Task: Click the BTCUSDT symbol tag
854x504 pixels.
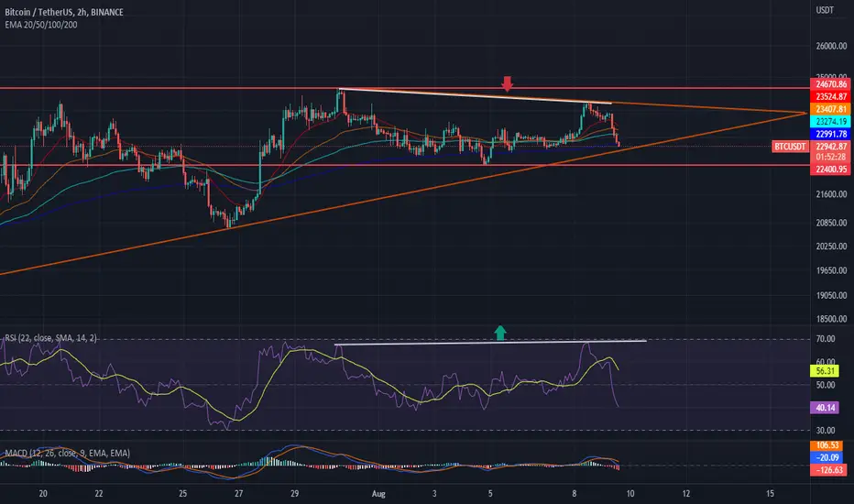Action: point(790,146)
